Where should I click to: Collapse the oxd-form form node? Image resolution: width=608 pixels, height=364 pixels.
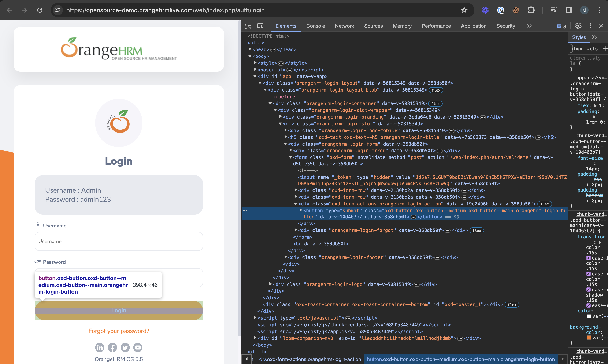(291, 157)
